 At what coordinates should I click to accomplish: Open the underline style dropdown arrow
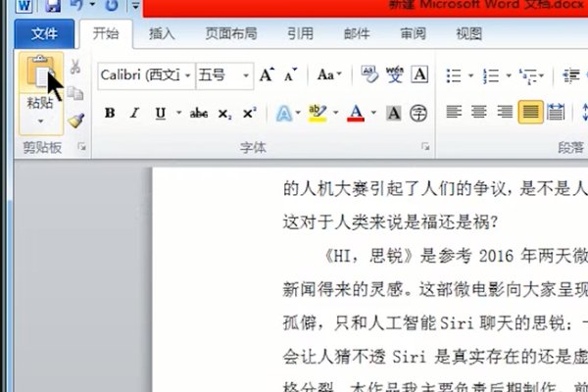tap(179, 113)
